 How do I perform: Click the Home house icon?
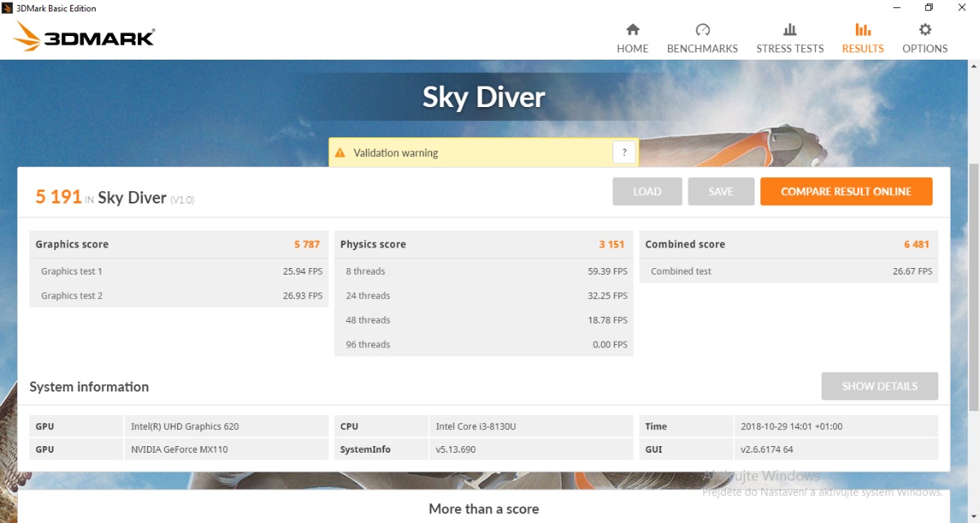[632, 30]
